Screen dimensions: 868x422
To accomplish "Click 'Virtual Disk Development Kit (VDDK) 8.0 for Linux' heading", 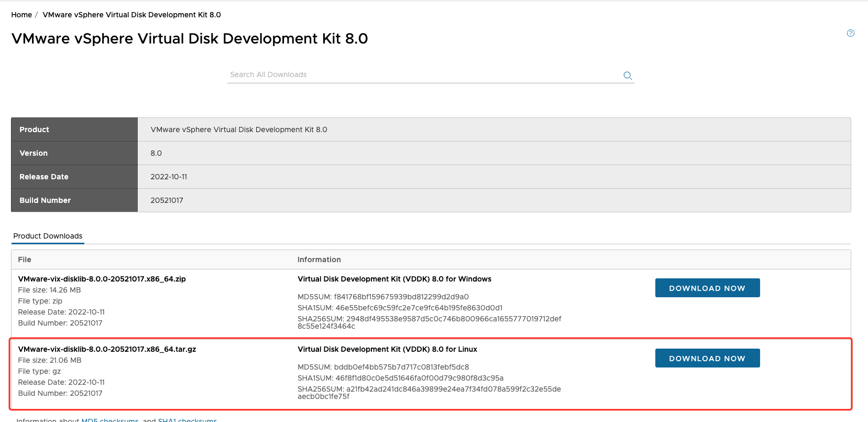I will tap(387, 349).
